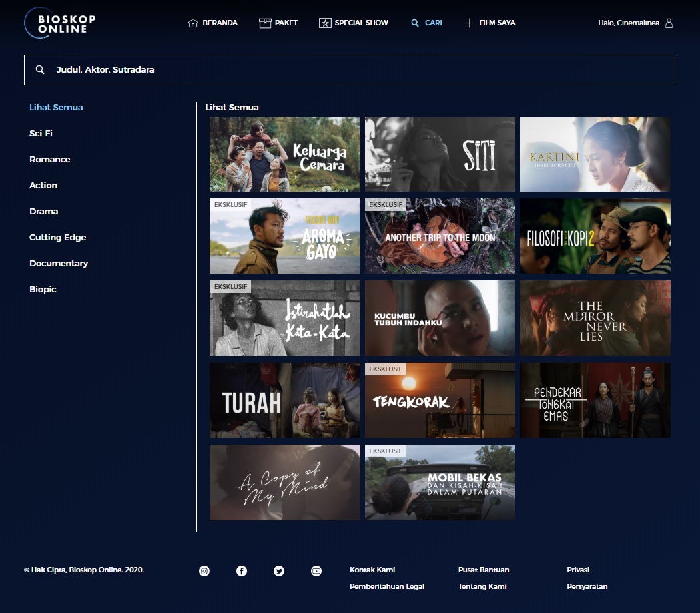Open the Special Show menu
The image size is (700, 613).
pyautogui.click(x=362, y=23)
